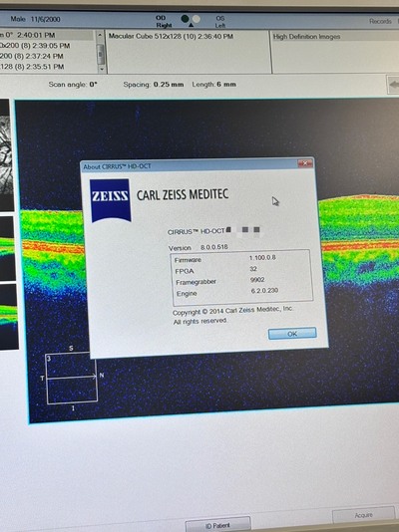Click the FPGA 32 value
The height and width of the screenshot is (532, 399).
click(x=253, y=269)
